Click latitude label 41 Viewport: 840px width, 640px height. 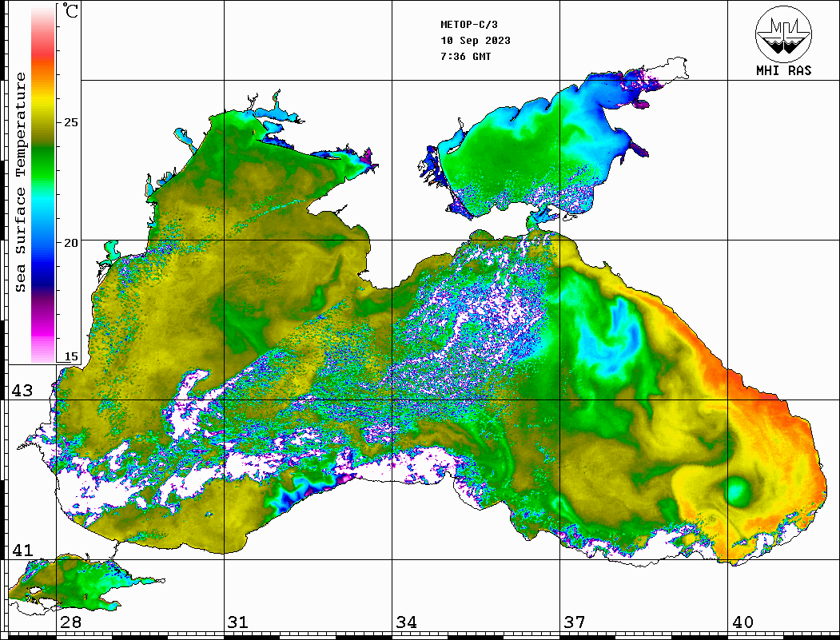pyautogui.click(x=22, y=550)
